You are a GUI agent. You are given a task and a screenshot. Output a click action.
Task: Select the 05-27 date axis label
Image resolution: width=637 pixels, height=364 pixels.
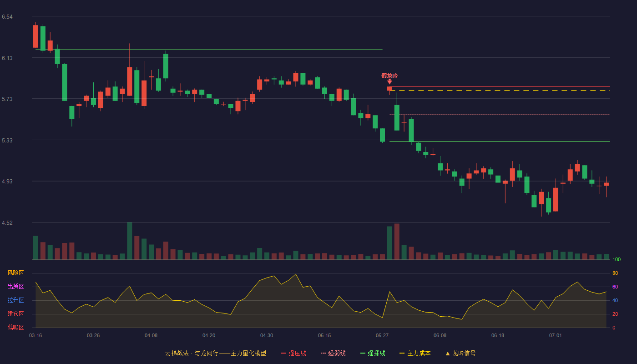[382, 335]
